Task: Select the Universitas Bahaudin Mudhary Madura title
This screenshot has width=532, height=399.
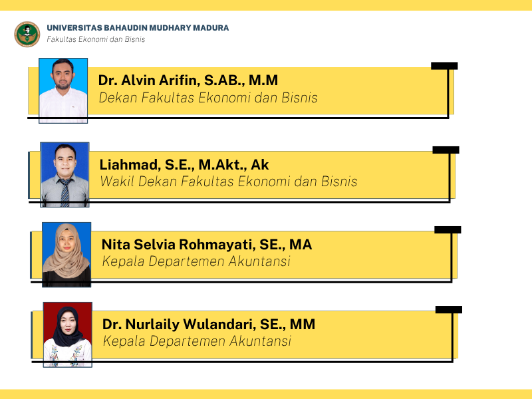Action: (x=138, y=28)
